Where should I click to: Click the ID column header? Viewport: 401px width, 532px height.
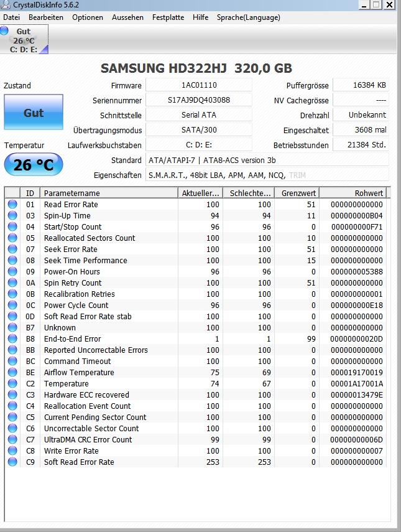[x=30, y=193]
